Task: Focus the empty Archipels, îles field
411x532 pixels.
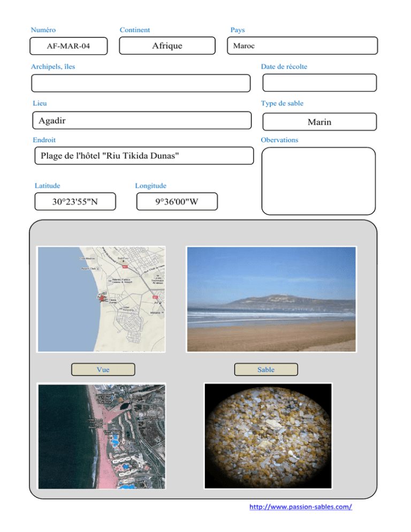Action: [x=141, y=83]
